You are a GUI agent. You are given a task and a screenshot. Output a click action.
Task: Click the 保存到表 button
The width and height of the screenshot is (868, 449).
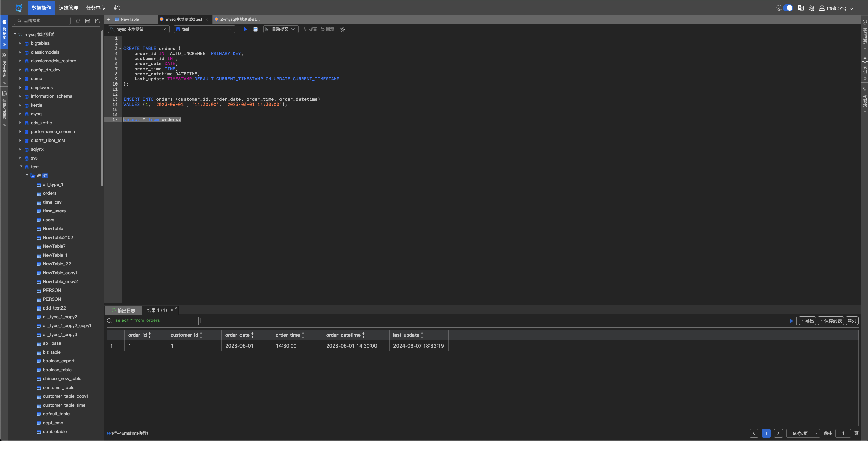pyautogui.click(x=831, y=321)
